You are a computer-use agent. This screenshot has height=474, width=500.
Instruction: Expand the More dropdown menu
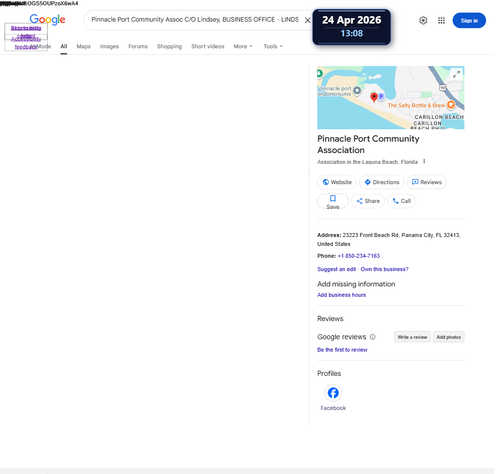pyautogui.click(x=243, y=46)
